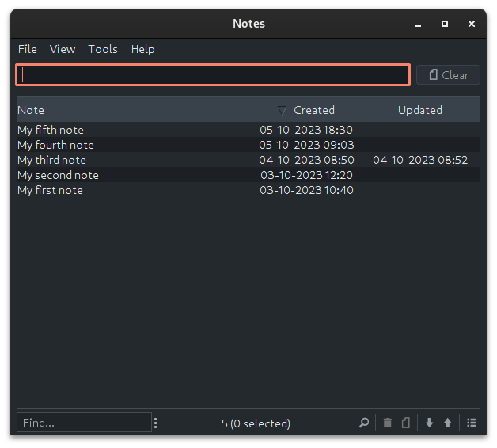This screenshot has height=448, width=497.
Task: Open the File menu
Action: [x=28, y=49]
